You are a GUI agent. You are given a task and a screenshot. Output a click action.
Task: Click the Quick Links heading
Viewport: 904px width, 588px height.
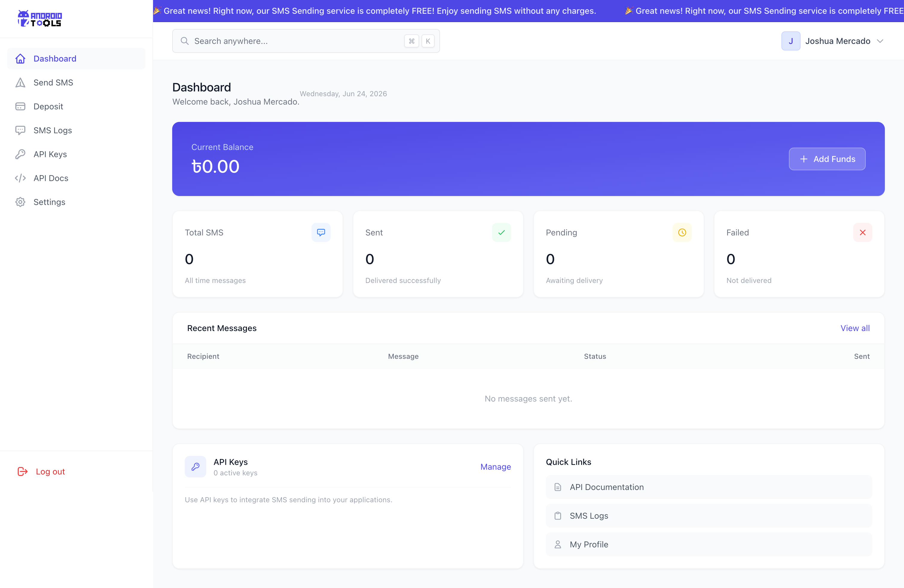[568, 462]
